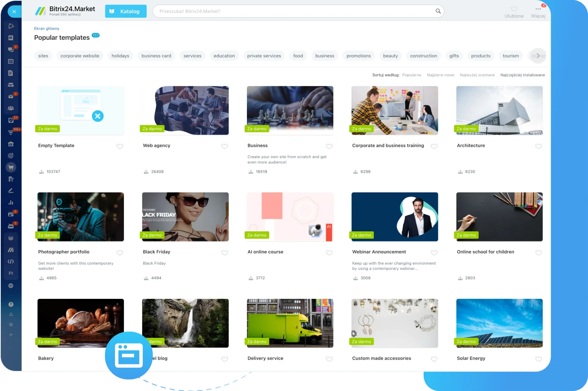Favorite the Photographer portfolio template

[x=120, y=253]
